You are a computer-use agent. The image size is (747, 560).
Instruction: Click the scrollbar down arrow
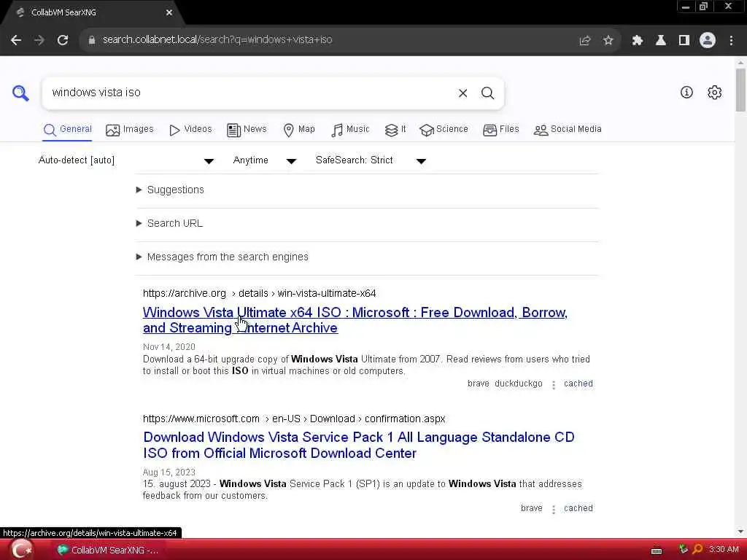tap(740, 532)
